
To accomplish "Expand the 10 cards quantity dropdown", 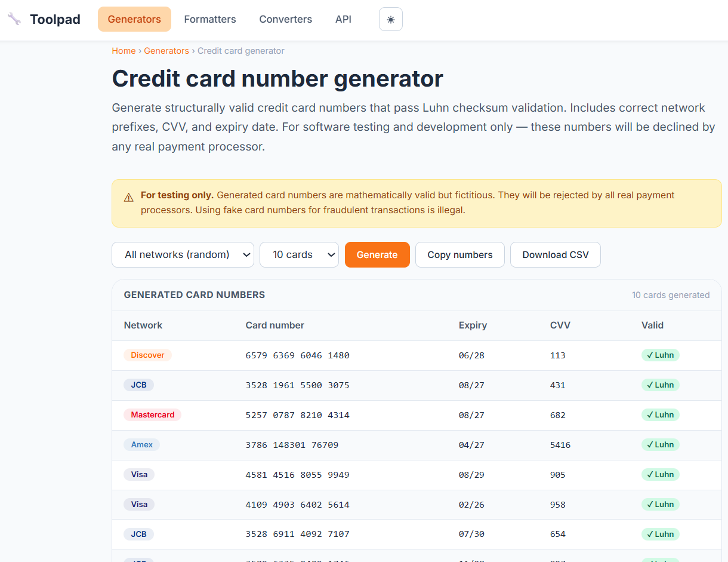I will coord(299,255).
